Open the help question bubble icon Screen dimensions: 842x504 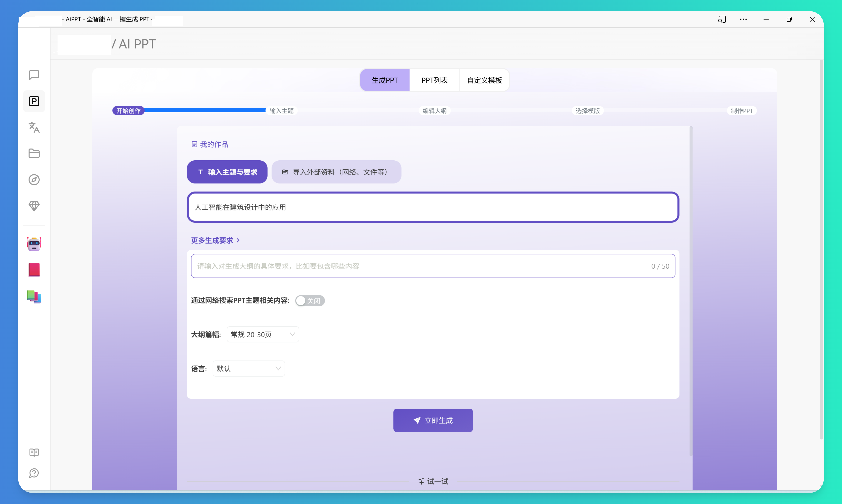click(x=34, y=473)
